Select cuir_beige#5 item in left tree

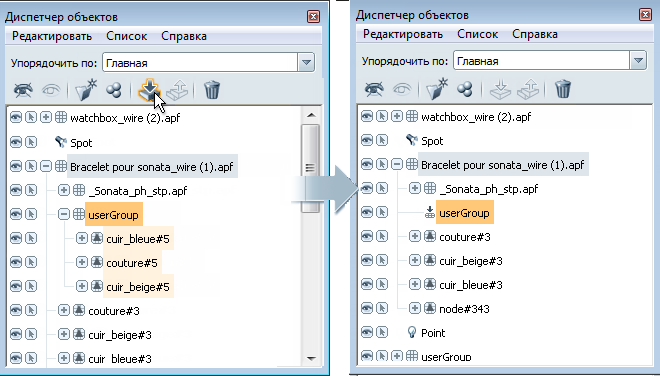click(x=138, y=287)
